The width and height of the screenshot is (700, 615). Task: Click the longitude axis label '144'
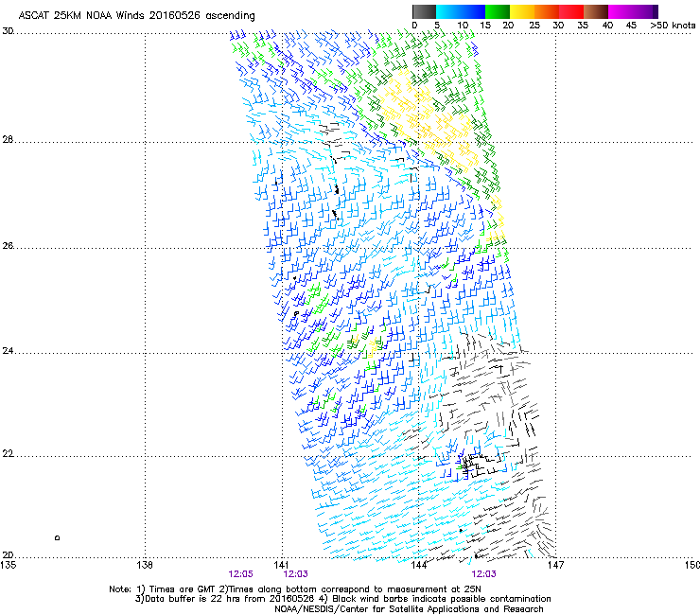point(419,565)
